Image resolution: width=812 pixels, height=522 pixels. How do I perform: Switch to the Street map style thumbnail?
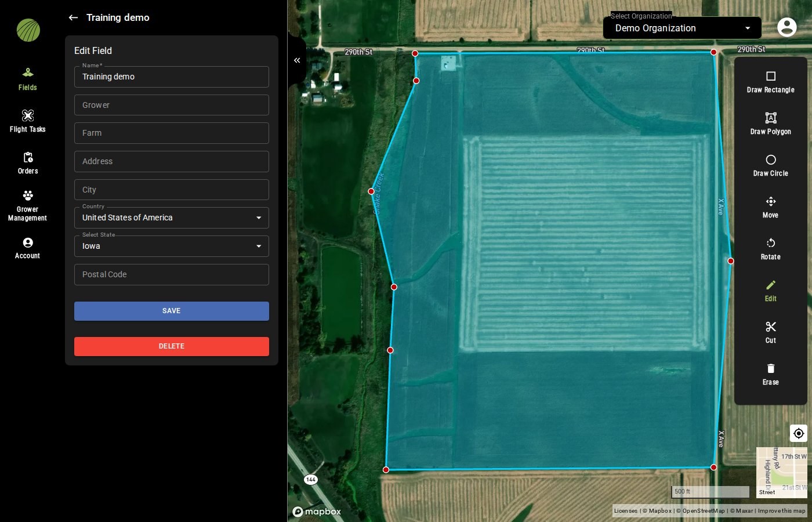point(782,472)
